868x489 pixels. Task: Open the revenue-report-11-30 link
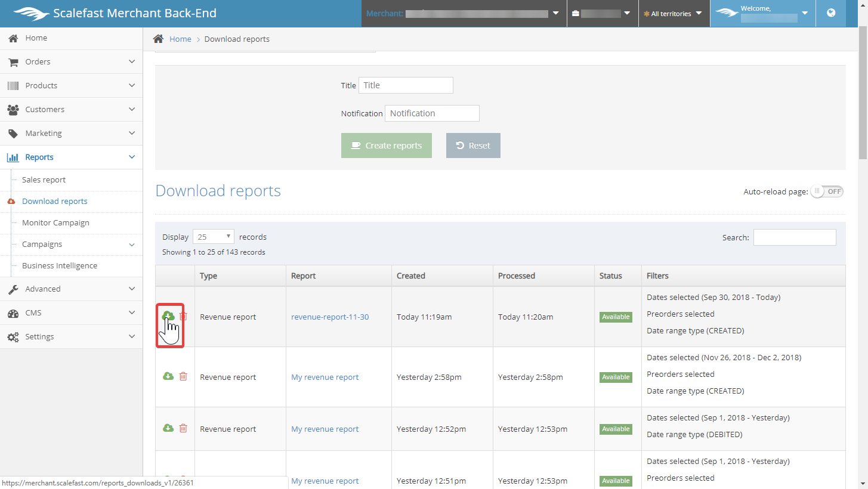(330, 317)
